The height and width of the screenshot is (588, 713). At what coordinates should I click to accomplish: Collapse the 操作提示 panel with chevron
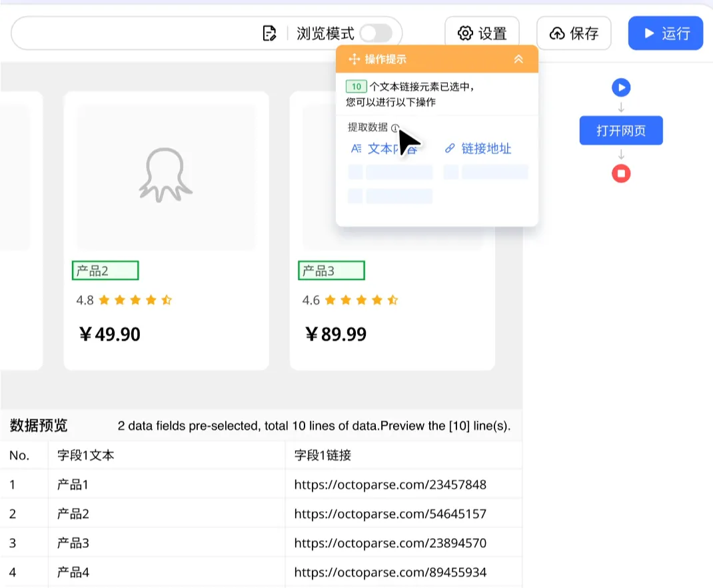click(x=518, y=59)
